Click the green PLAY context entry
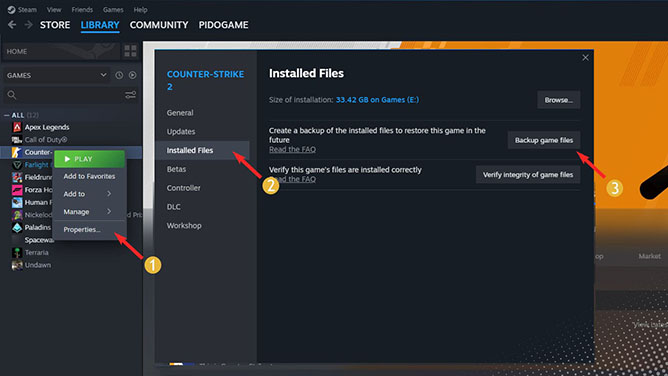Viewport: 668px width, 376px height. [x=89, y=159]
